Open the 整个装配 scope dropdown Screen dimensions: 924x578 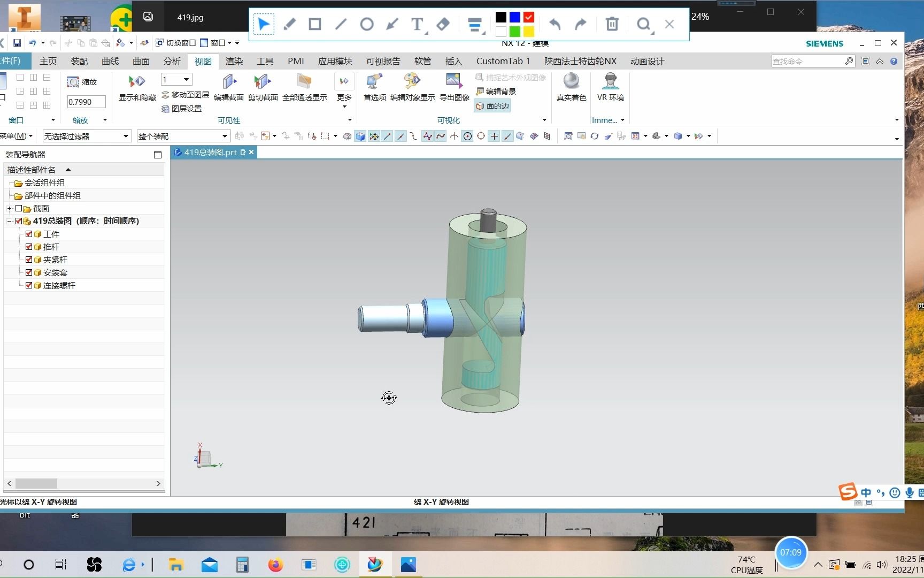pyautogui.click(x=183, y=136)
